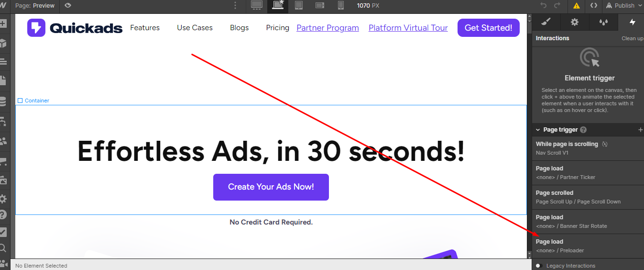Screen dimensions: 644x270
Task: Switch to the Style Manager droplets tab
Action: [x=603, y=22]
